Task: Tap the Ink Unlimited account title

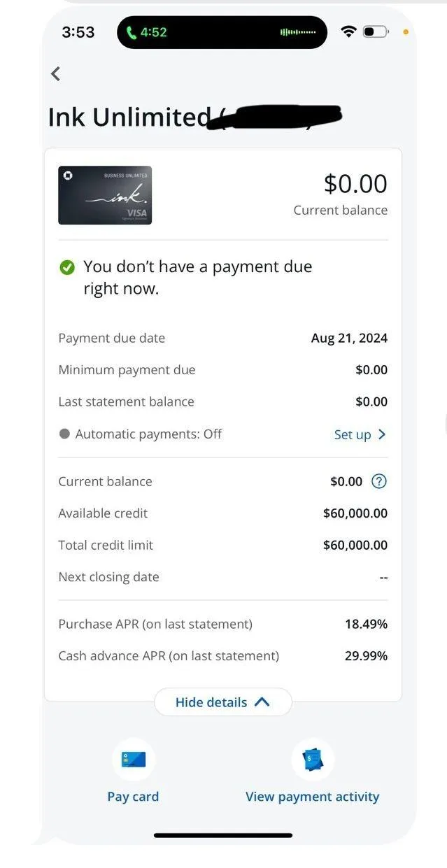Action: 129,118
